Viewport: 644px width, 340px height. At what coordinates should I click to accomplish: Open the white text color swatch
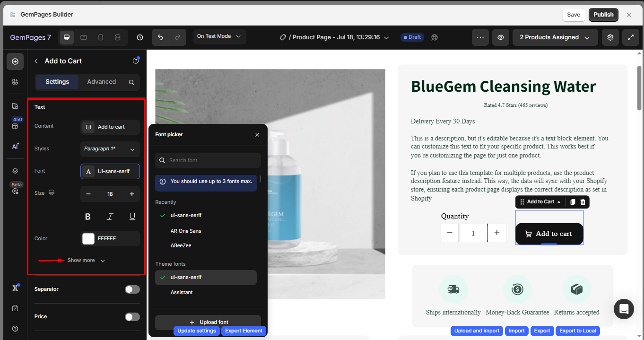(88, 239)
